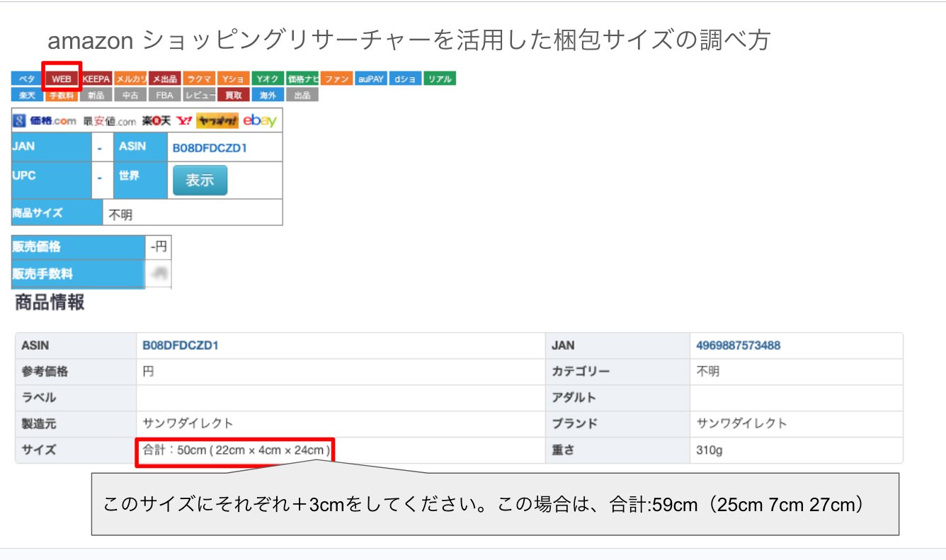The width and height of the screenshot is (946, 560).
Task: Click the auPAY tag
Action: pyautogui.click(x=371, y=79)
